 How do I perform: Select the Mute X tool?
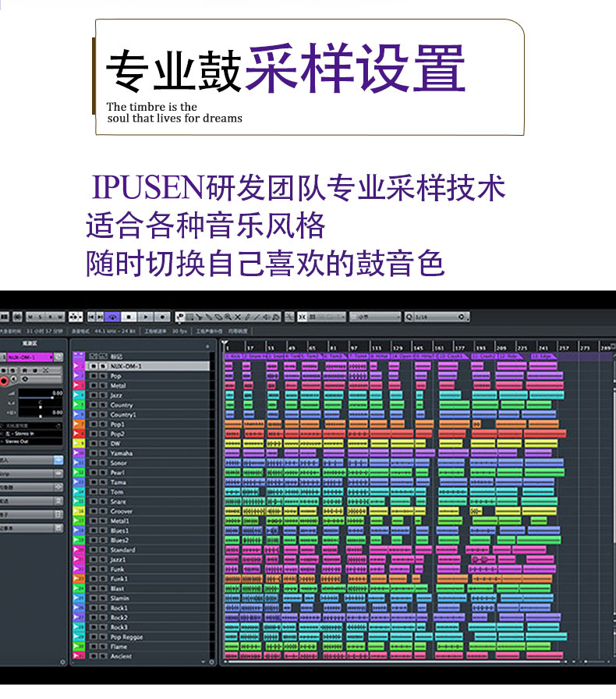tap(237, 317)
